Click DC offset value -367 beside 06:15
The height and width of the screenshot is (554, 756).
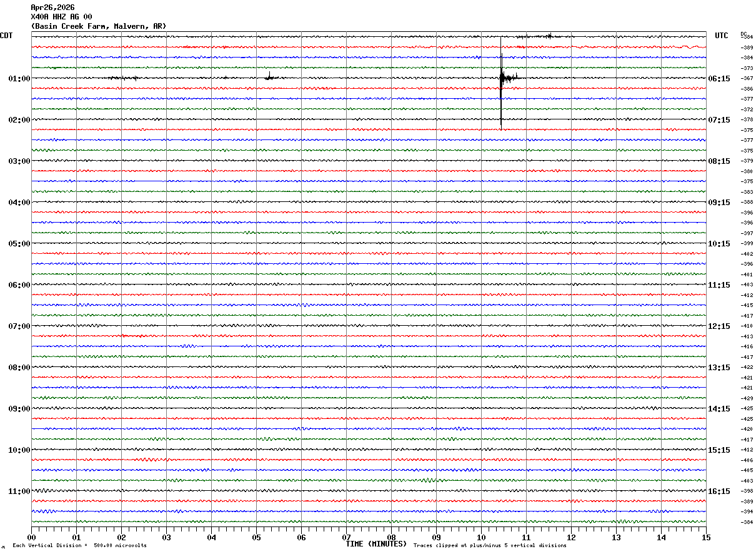click(746, 78)
